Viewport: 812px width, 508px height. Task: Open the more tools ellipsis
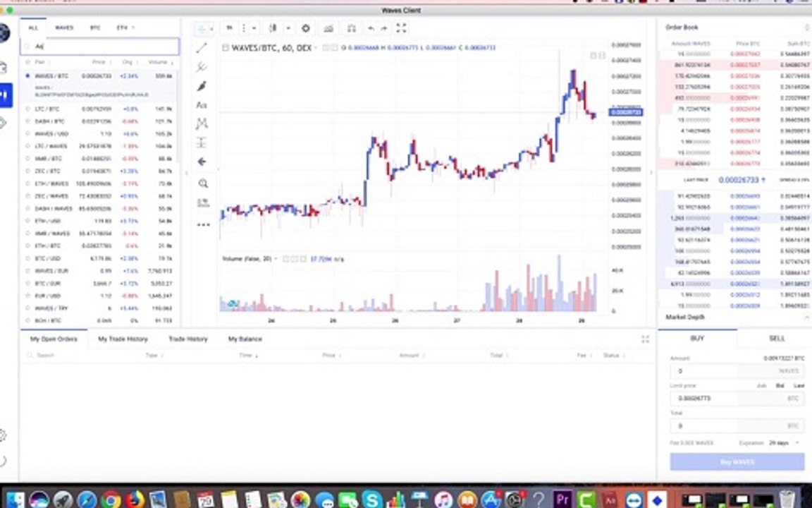(203, 224)
